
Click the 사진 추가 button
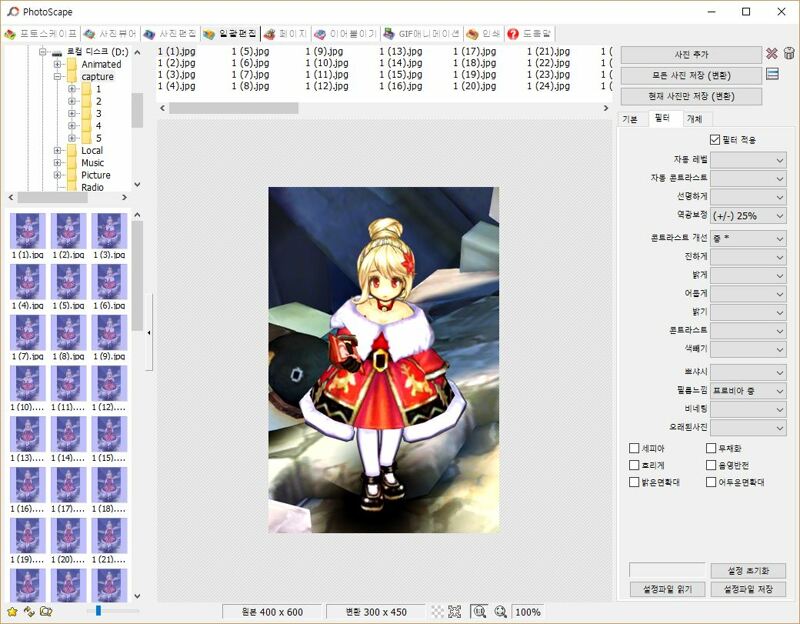click(691, 55)
